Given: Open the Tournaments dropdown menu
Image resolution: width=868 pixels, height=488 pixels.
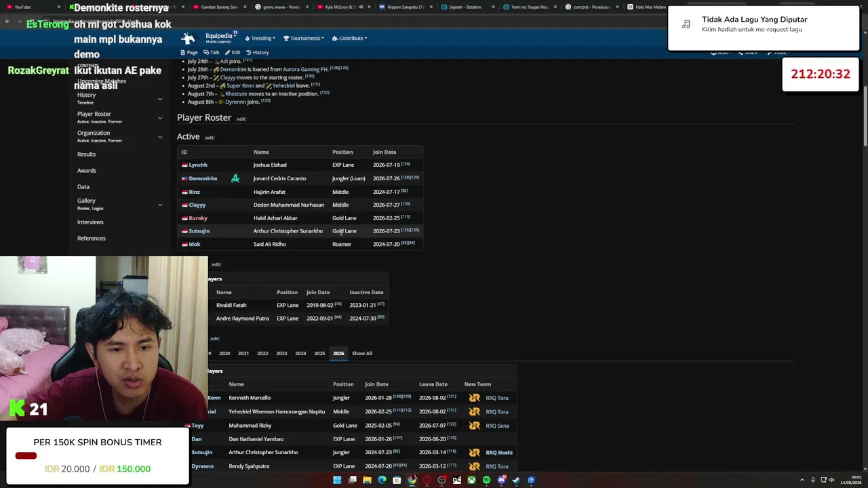Looking at the screenshot, I should (303, 38).
